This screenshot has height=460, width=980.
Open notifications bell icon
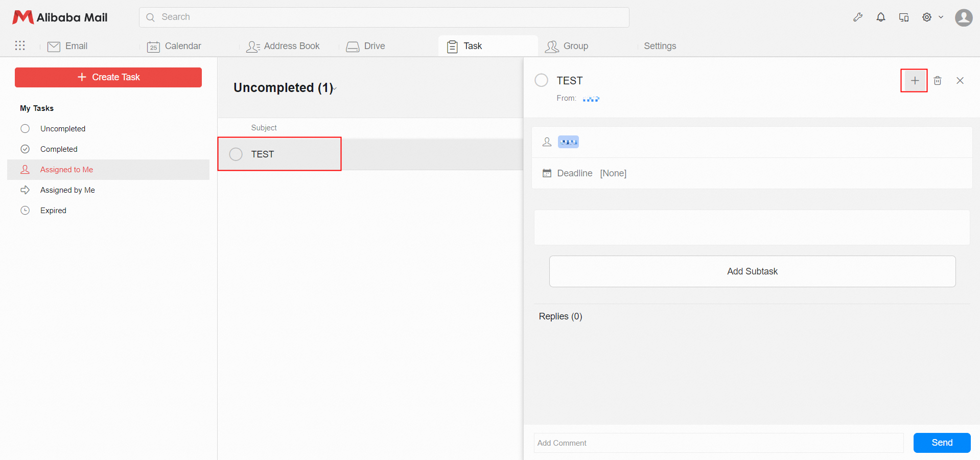[881, 17]
